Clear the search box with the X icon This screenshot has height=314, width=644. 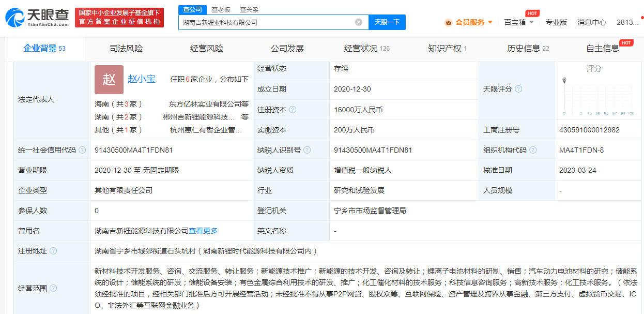[x=359, y=22]
